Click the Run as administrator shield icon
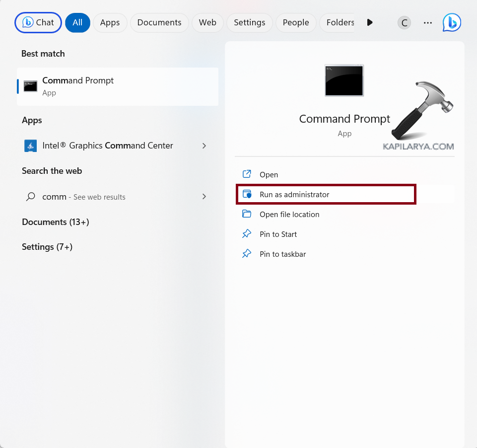 (x=247, y=194)
